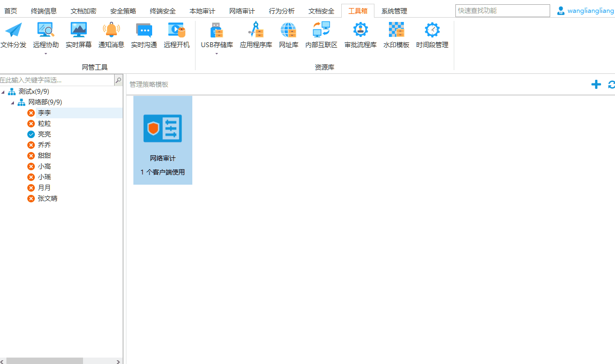Collapse the 测试x(9/9) tree node
This screenshot has height=364, width=615.
3,92
